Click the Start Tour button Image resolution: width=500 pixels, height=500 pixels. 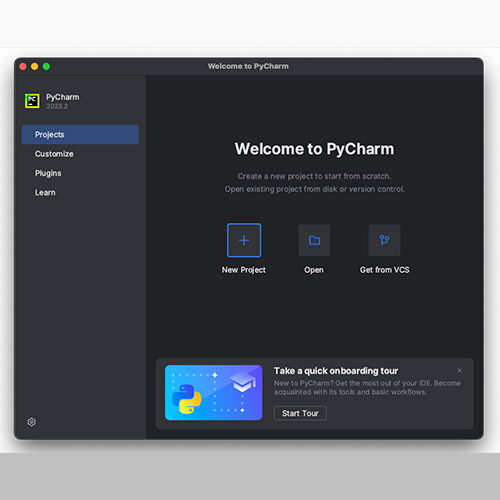click(x=300, y=413)
